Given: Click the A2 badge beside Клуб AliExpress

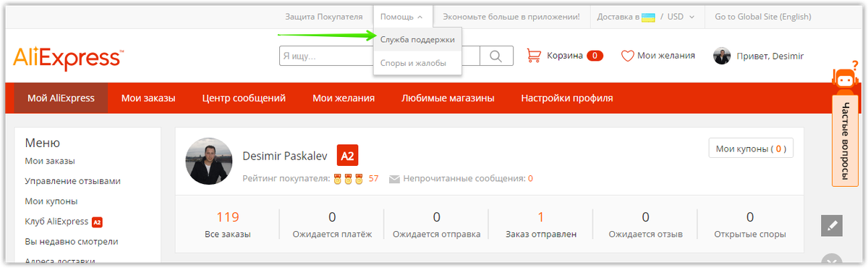Looking at the screenshot, I should point(97,222).
